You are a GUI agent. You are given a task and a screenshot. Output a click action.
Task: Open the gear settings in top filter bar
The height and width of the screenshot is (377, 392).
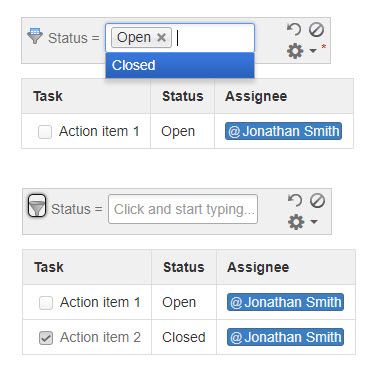coord(295,51)
